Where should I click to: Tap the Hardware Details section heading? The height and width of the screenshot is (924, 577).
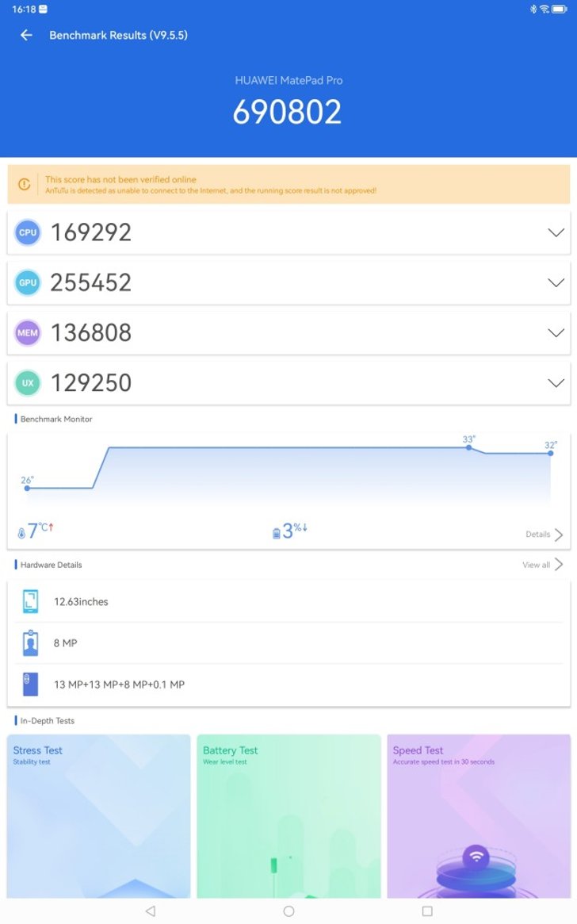[52, 565]
